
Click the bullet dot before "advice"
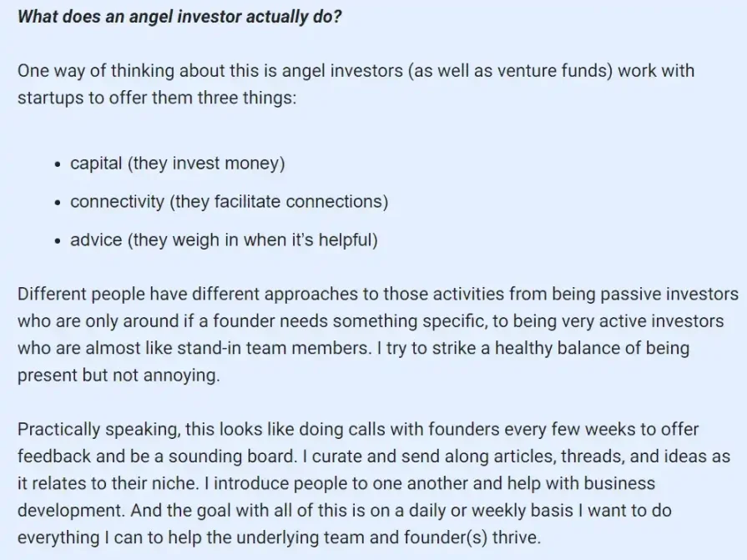pyautogui.click(x=56, y=241)
